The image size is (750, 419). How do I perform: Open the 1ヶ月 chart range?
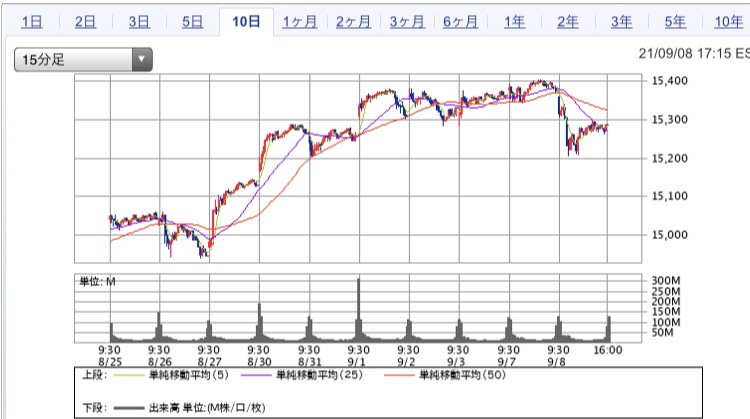(x=300, y=22)
